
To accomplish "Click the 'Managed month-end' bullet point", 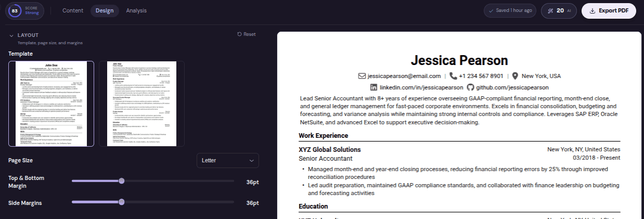I will (457, 173).
